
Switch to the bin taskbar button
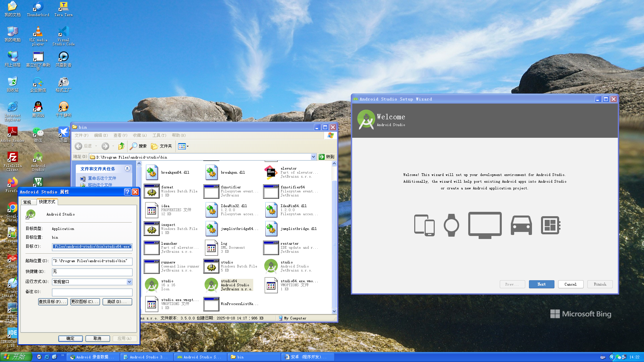(254, 357)
